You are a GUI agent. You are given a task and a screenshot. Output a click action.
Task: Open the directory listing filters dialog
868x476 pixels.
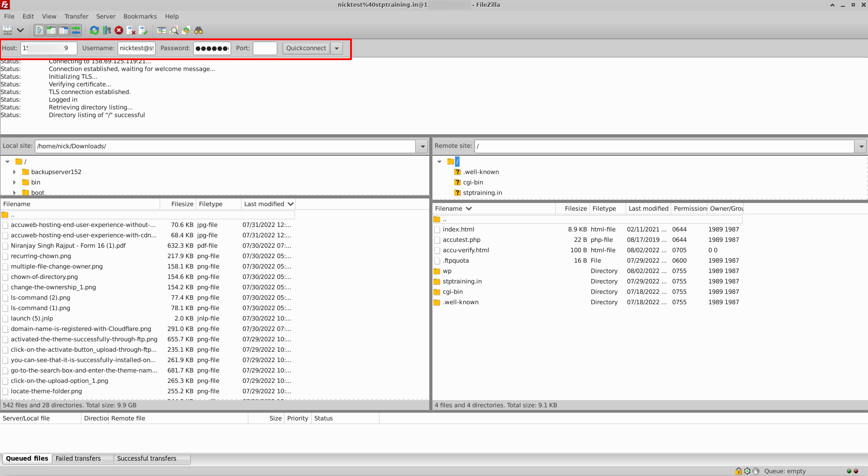pyautogui.click(x=161, y=30)
